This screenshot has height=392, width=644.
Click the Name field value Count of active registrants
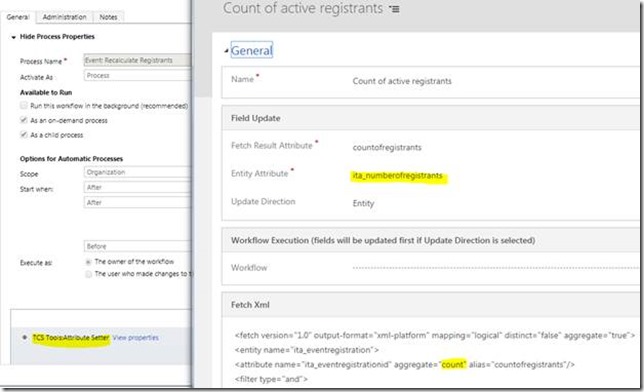pyautogui.click(x=402, y=81)
